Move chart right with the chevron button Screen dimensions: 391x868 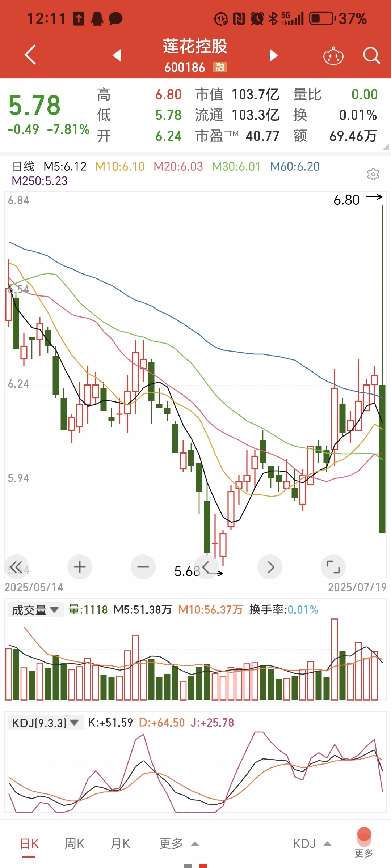point(270,567)
